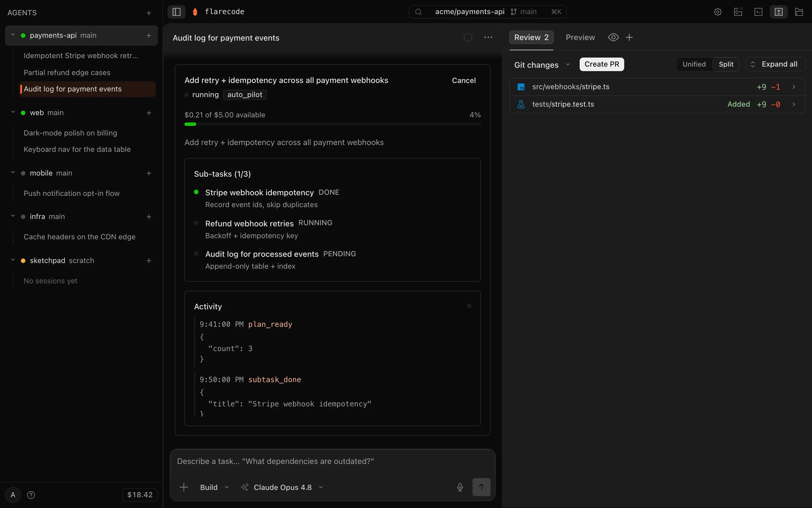
Task: Toggle the review panel icon in top bar
Action: pyautogui.click(x=778, y=12)
